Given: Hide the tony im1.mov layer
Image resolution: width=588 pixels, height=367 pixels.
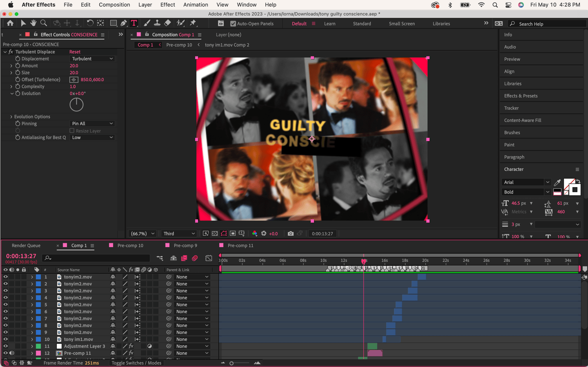Looking at the screenshot, I should [x=5, y=339].
